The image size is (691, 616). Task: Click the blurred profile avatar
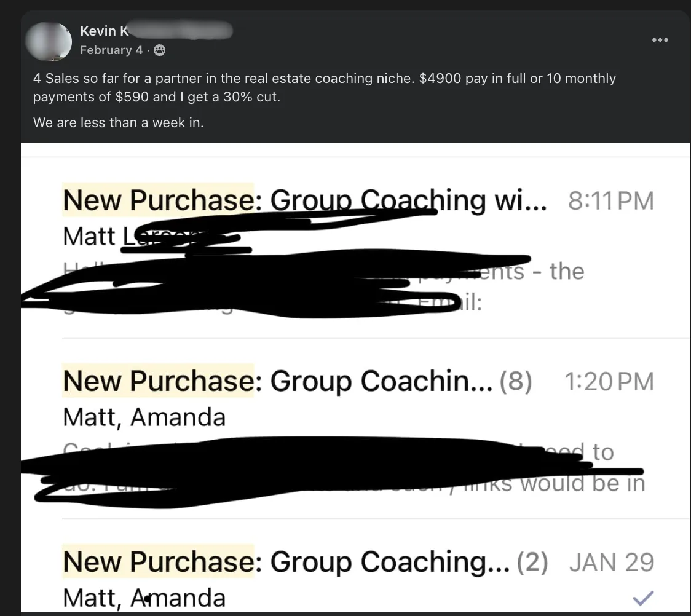coord(48,41)
